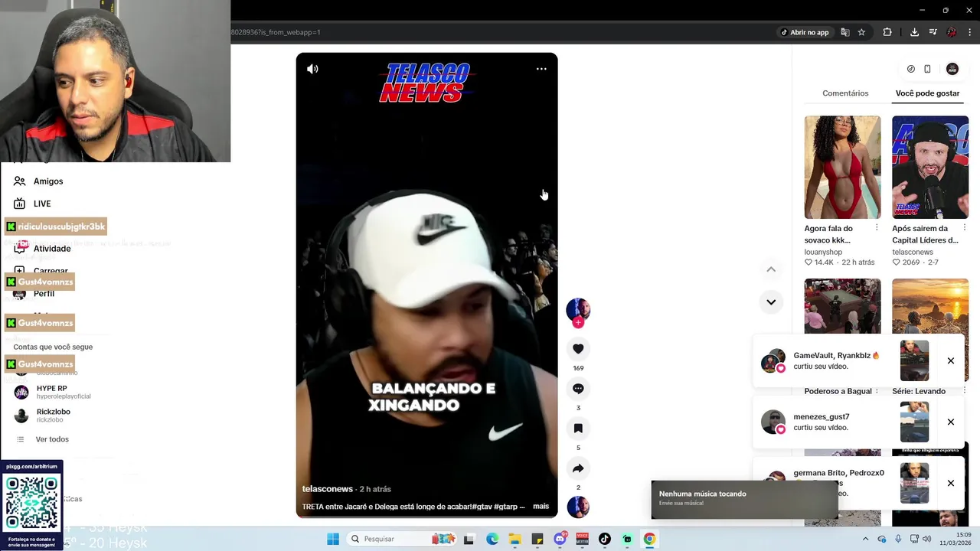
Task: Open Sticky Notes from the taskbar
Action: [537, 539]
